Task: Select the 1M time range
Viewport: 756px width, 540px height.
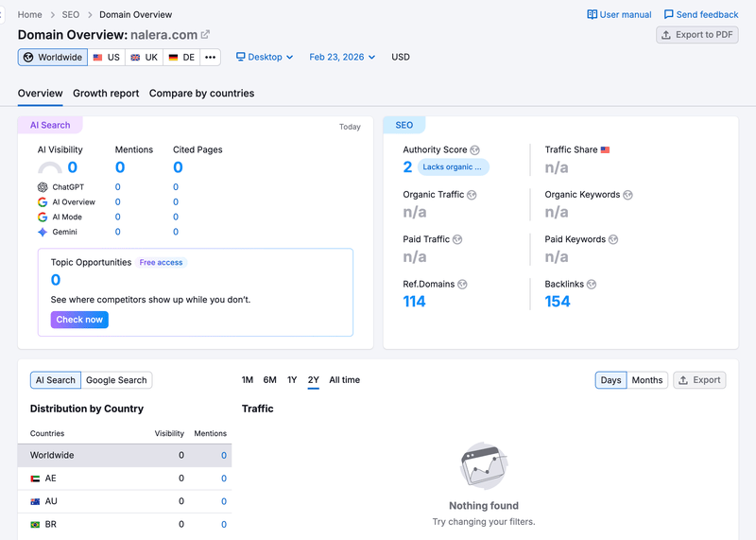Action: [248, 380]
